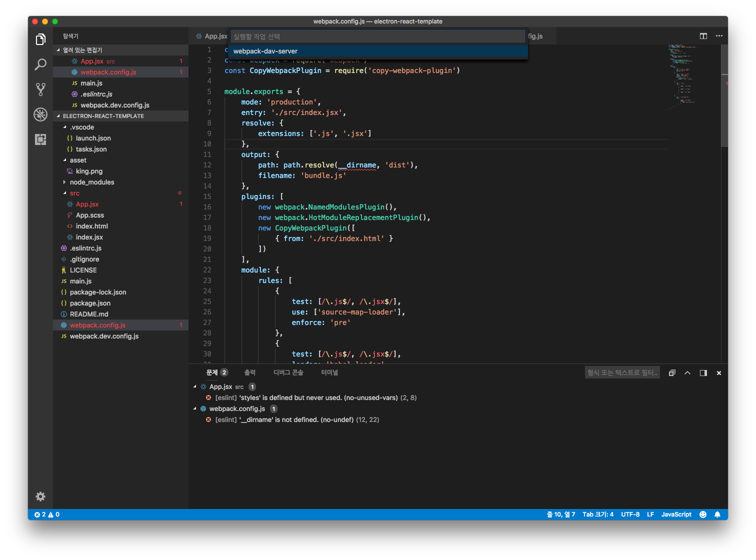
Task: Change line ending via LF
Action: pyautogui.click(x=650, y=514)
